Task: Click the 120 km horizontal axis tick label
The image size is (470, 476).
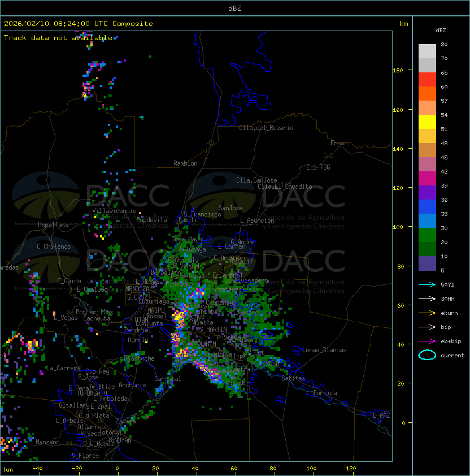Action: point(351,468)
